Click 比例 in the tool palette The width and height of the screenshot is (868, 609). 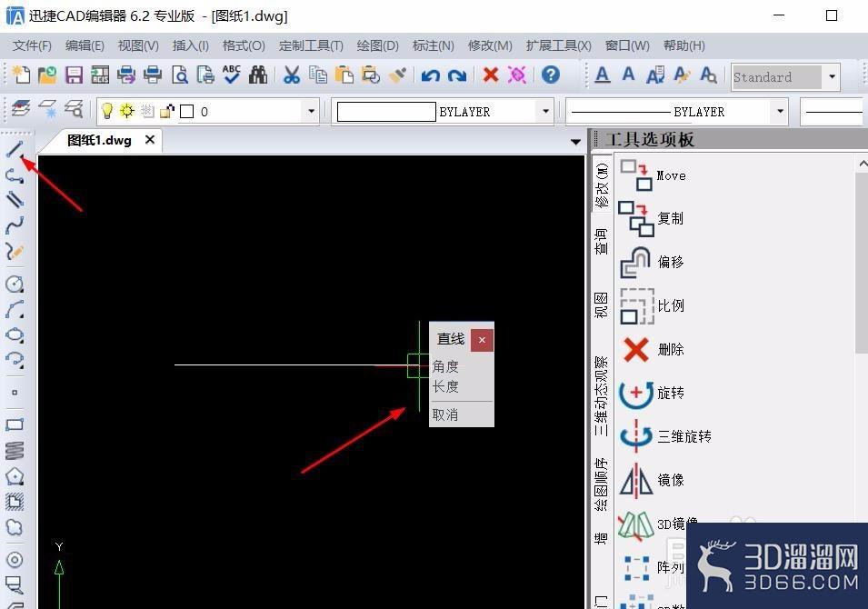pos(652,305)
